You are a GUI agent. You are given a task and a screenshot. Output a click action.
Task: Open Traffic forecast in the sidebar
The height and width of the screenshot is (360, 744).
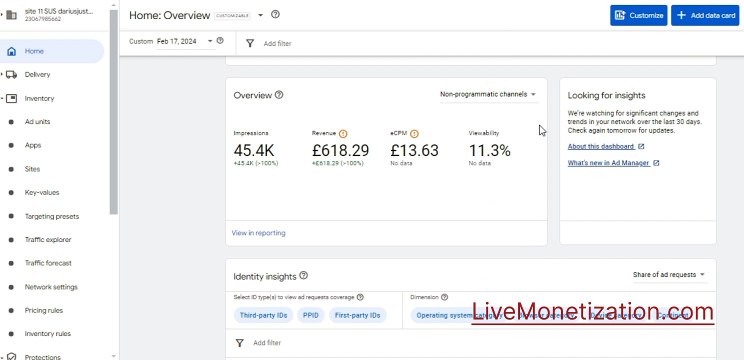click(x=48, y=263)
